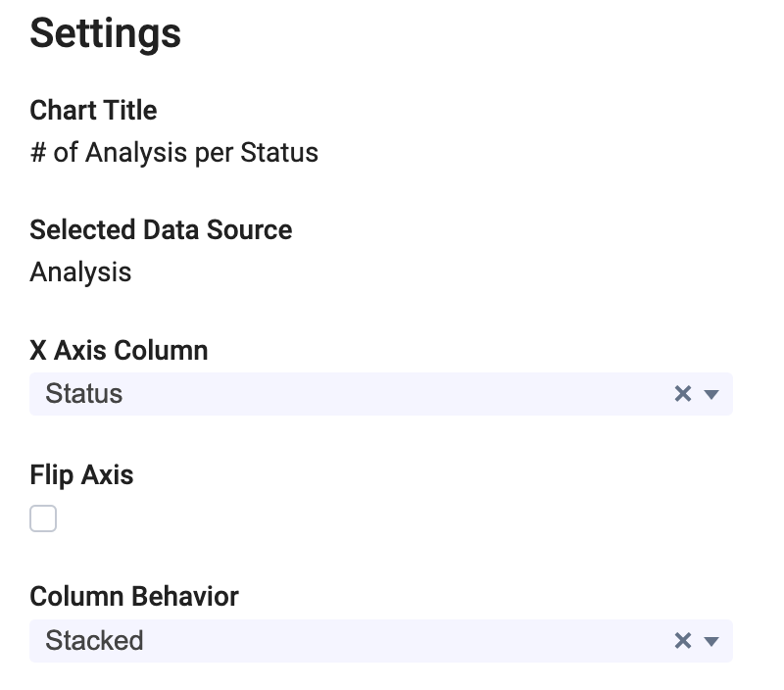Click the Column Behavior select field
This screenshot has height=690, width=784.
(353, 641)
